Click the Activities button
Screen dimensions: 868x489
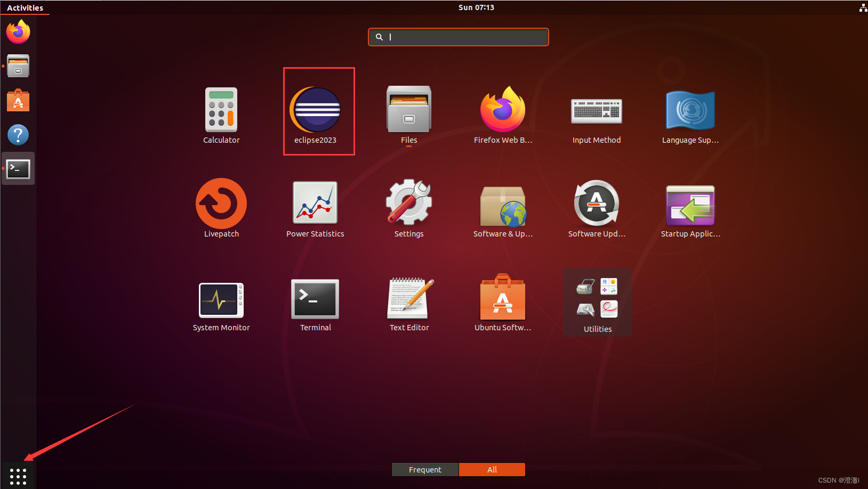[25, 7]
